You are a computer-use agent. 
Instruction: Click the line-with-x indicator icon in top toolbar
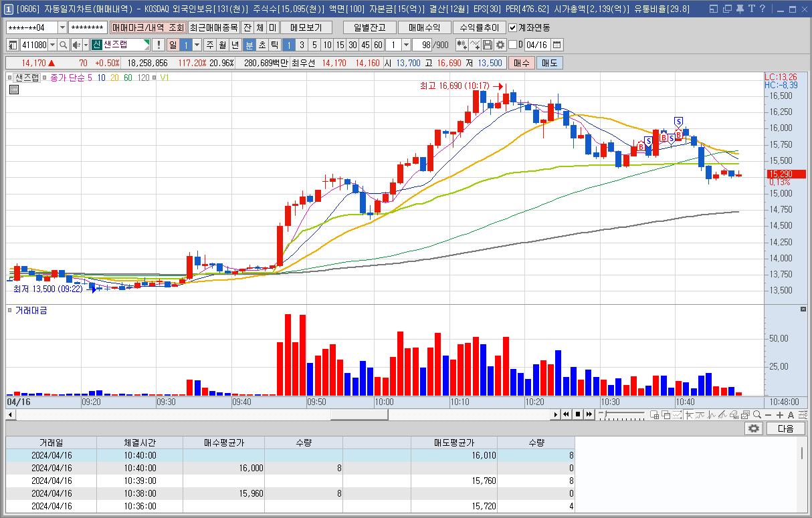475,45
